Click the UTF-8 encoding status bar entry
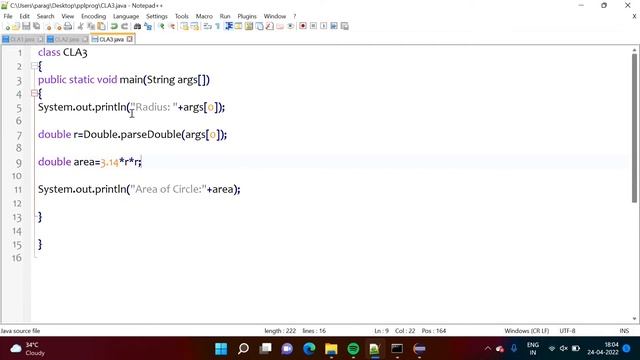The width and height of the screenshot is (640, 360). [567, 331]
